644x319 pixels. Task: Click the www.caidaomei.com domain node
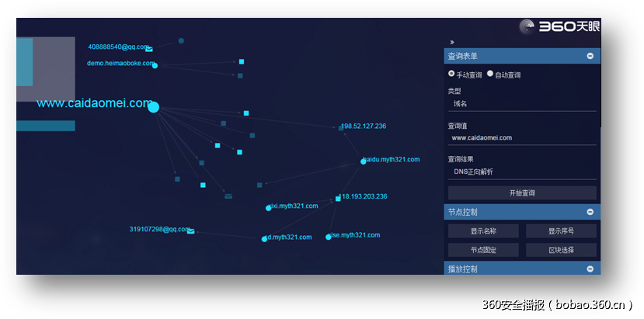153,107
